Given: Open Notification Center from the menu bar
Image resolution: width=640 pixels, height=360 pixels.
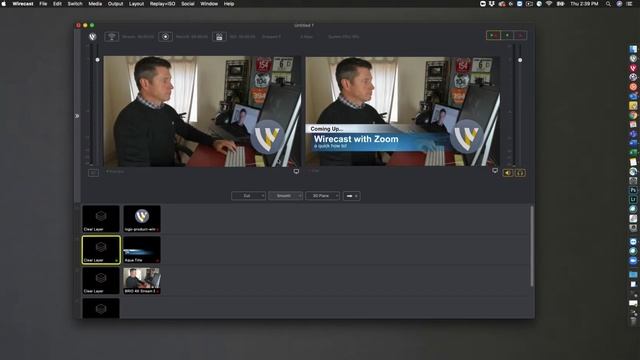Looking at the screenshot, I should coord(629,4).
